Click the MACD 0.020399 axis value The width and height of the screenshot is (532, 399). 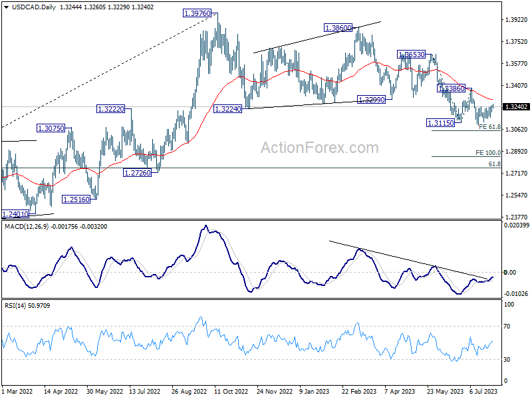click(516, 225)
